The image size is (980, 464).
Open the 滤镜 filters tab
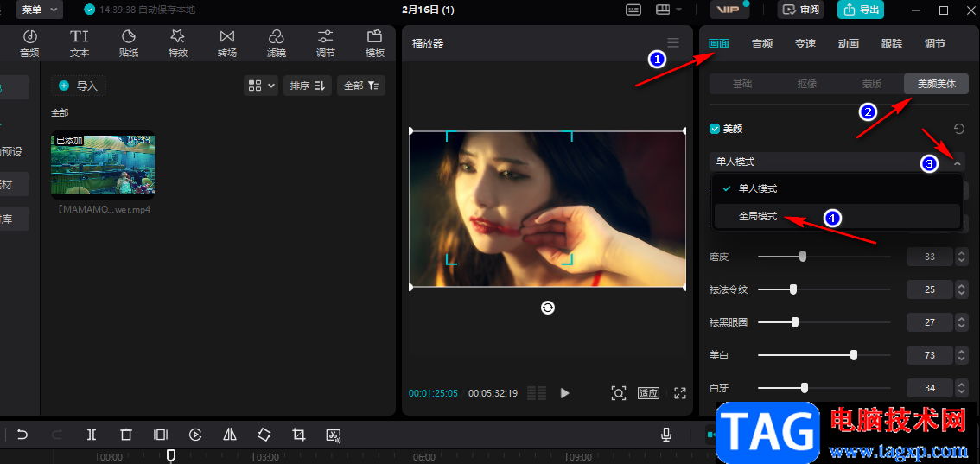coord(277,43)
